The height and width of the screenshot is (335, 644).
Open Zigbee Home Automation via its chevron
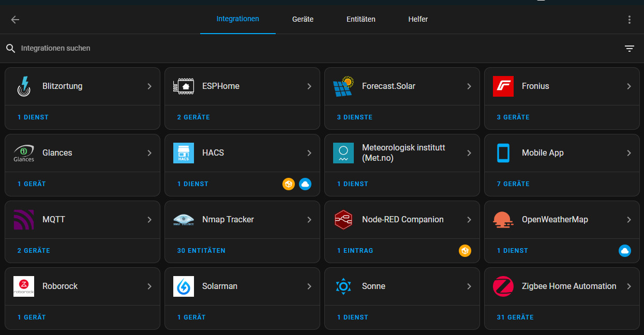tap(629, 286)
